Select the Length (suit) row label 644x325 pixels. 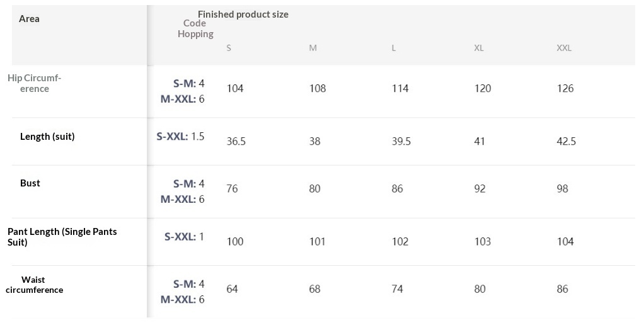coord(47,136)
